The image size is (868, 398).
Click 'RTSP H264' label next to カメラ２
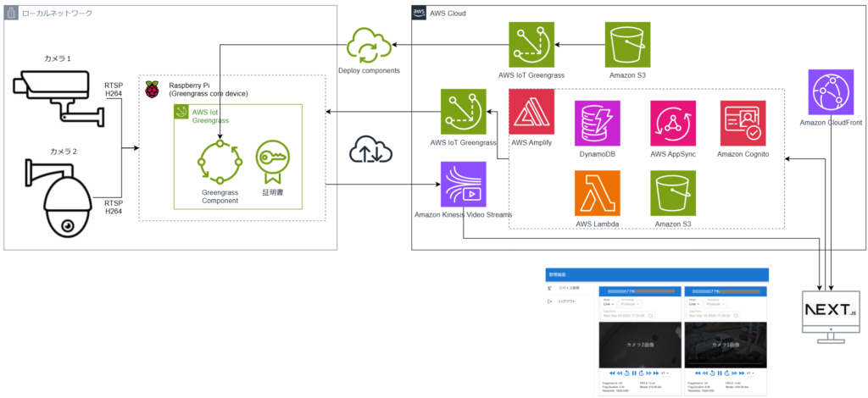(x=114, y=207)
